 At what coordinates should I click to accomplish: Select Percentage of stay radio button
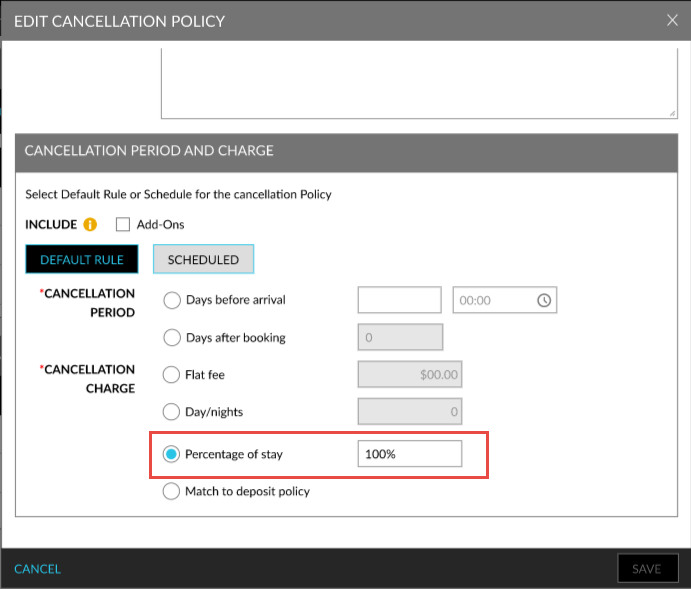pyautogui.click(x=171, y=454)
